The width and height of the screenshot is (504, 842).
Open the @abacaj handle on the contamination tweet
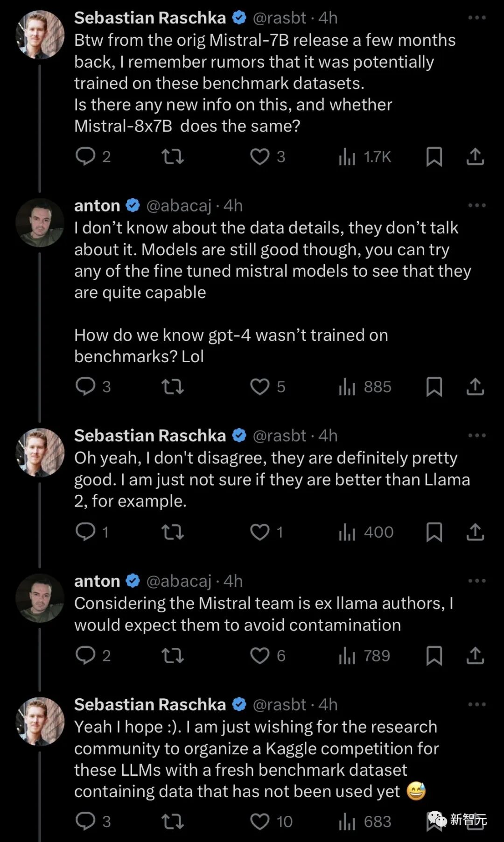[179, 581]
